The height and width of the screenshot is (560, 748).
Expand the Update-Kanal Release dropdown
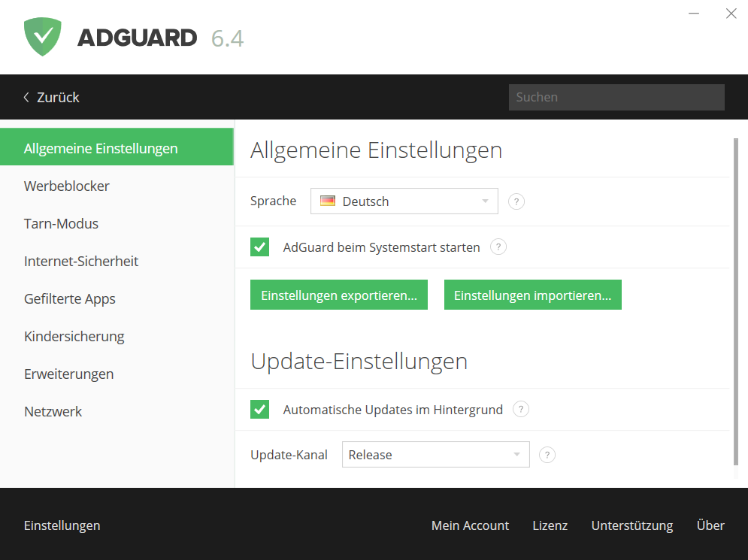tap(435, 455)
